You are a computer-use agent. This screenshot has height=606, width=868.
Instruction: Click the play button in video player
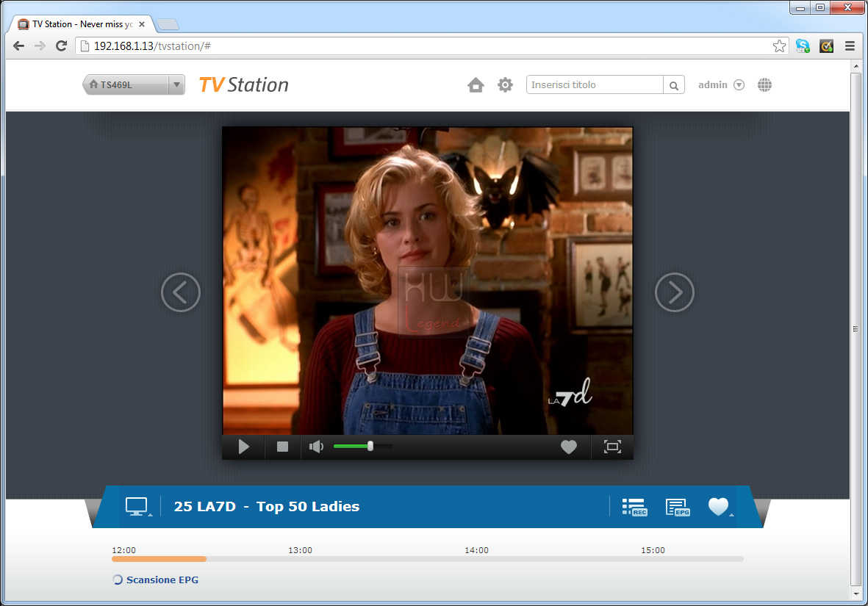pos(243,447)
